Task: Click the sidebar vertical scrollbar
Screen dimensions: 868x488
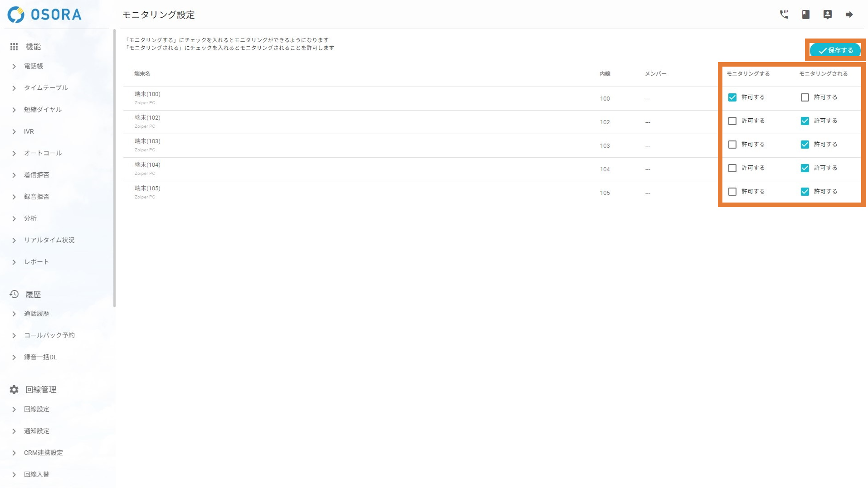Action: pyautogui.click(x=114, y=168)
